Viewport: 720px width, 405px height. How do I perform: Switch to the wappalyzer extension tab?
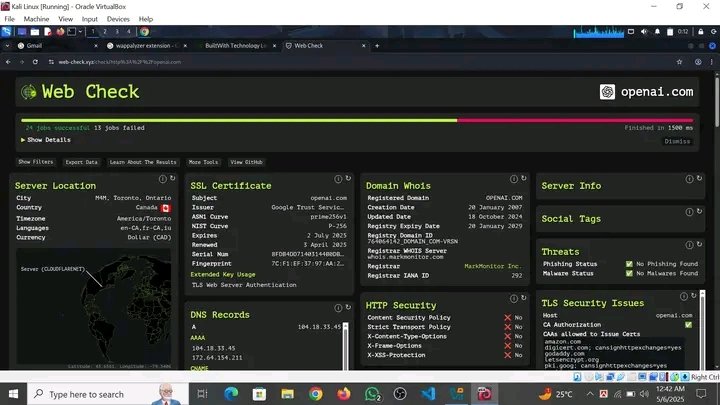click(145, 46)
